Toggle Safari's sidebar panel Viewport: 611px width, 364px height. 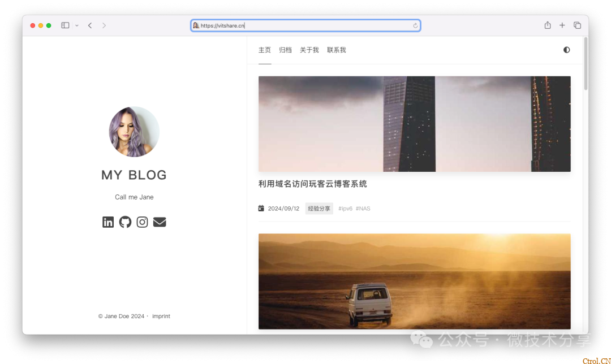[65, 25]
